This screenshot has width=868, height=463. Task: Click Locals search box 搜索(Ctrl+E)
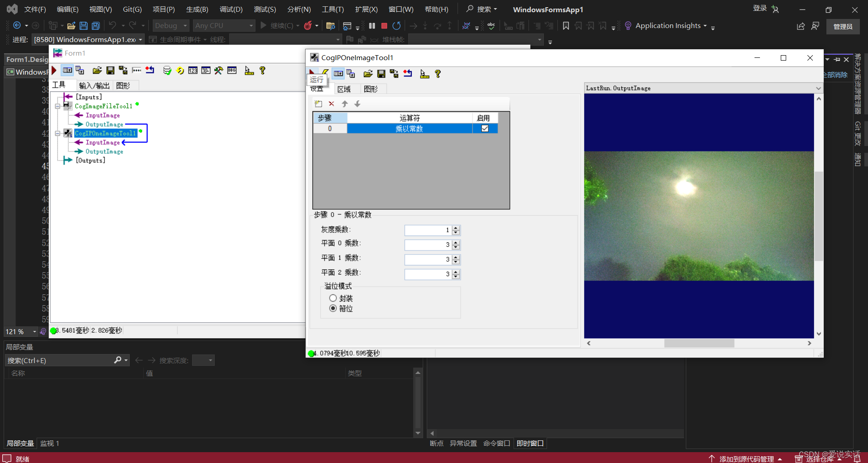pyautogui.click(x=59, y=360)
